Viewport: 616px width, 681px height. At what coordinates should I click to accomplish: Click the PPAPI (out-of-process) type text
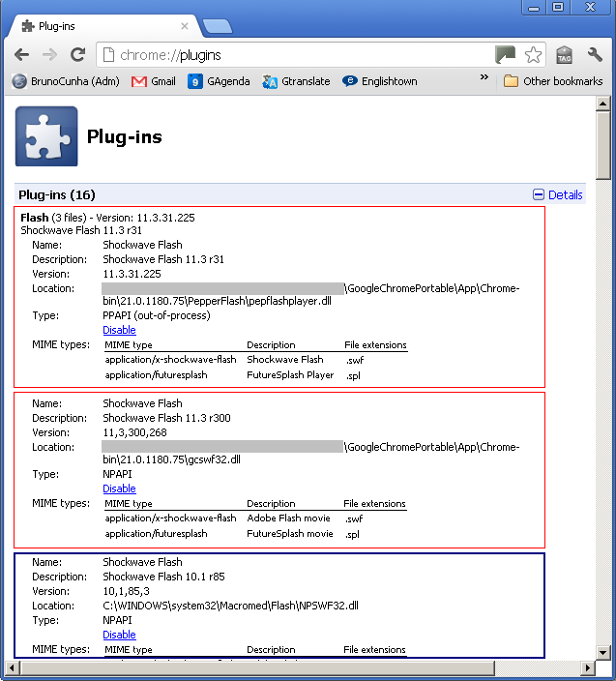click(157, 315)
